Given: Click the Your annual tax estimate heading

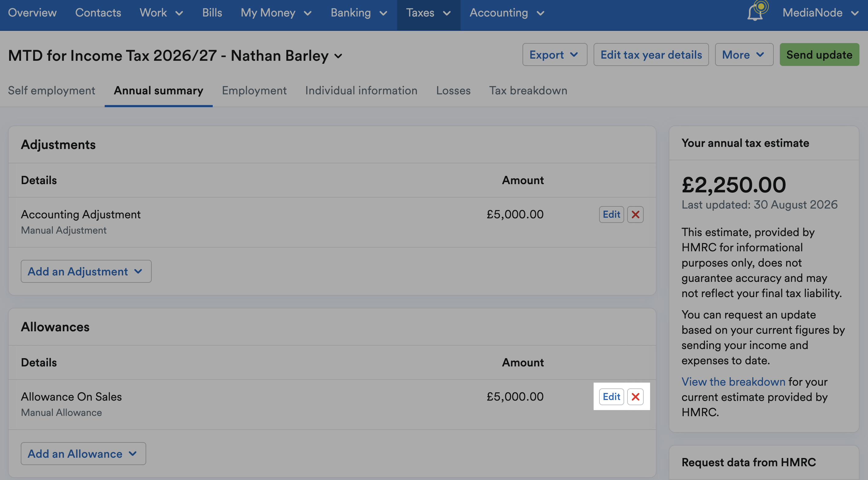Looking at the screenshot, I should (x=745, y=143).
